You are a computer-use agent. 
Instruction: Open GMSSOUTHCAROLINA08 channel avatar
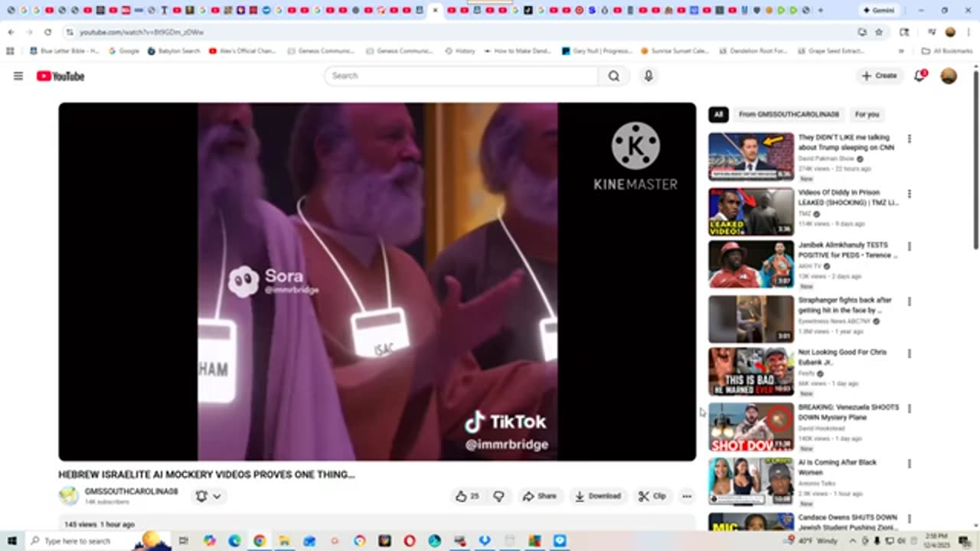(69, 496)
